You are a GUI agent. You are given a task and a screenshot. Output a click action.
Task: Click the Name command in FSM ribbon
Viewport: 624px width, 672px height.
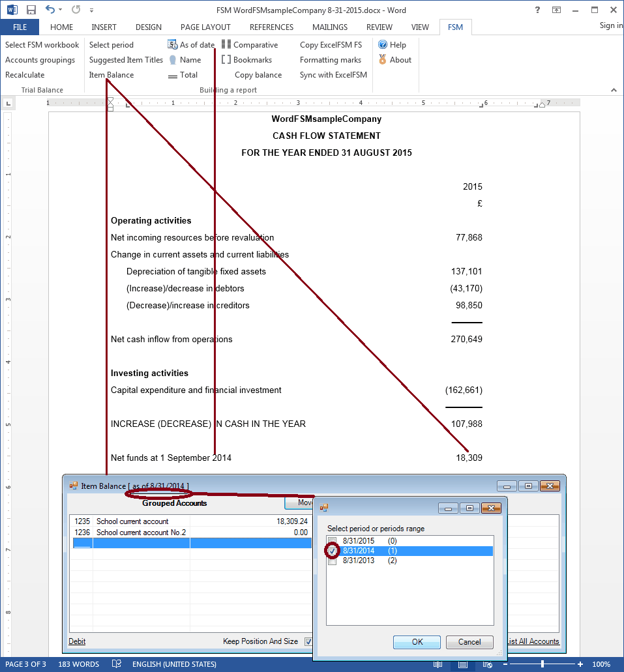click(x=185, y=60)
